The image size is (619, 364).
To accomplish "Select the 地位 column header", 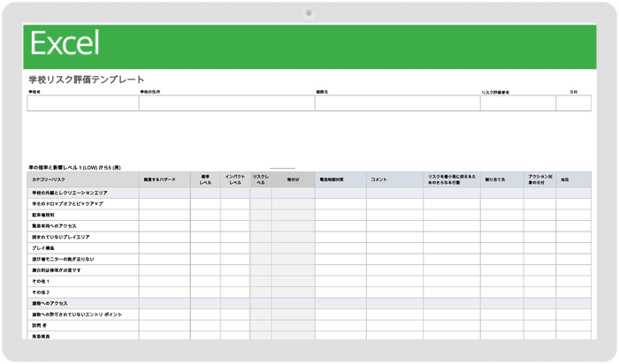I will tap(574, 179).
